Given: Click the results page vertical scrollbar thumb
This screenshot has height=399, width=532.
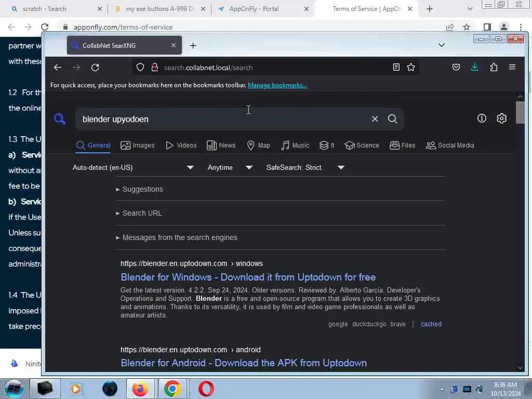Looking at the screenshot, I should pyautogui.click(x=520, y=112).
